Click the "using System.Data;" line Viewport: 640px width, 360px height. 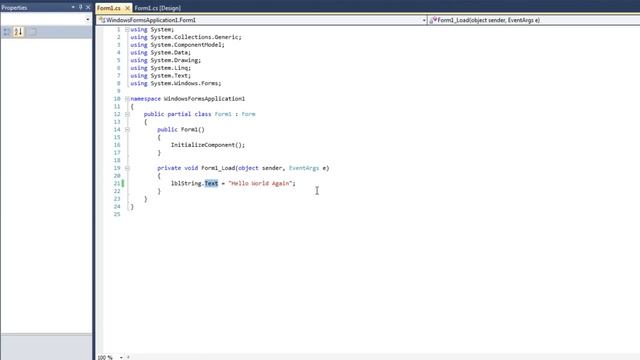coord(160,53)
